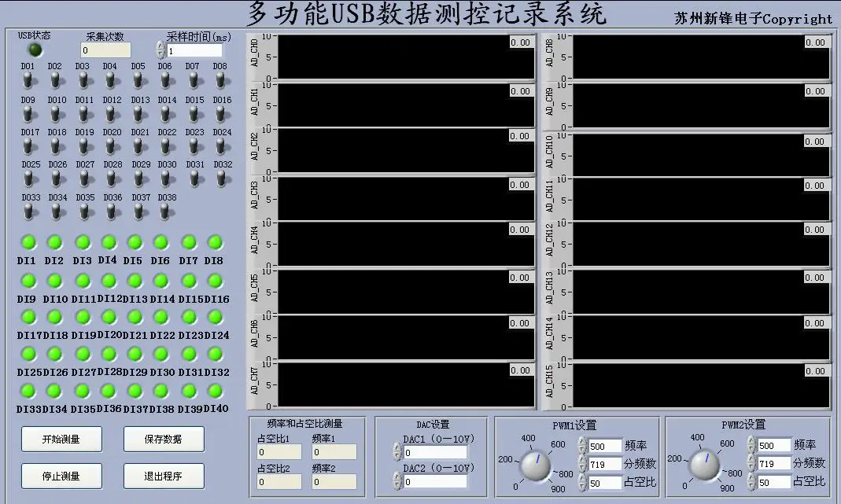Click the 保存数据 button

164,439
